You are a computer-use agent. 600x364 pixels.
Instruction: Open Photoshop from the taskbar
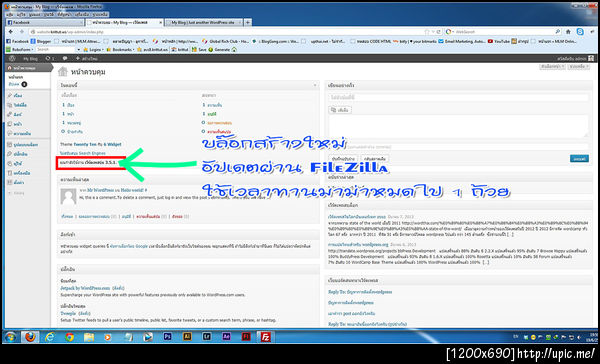coord(167,337)
